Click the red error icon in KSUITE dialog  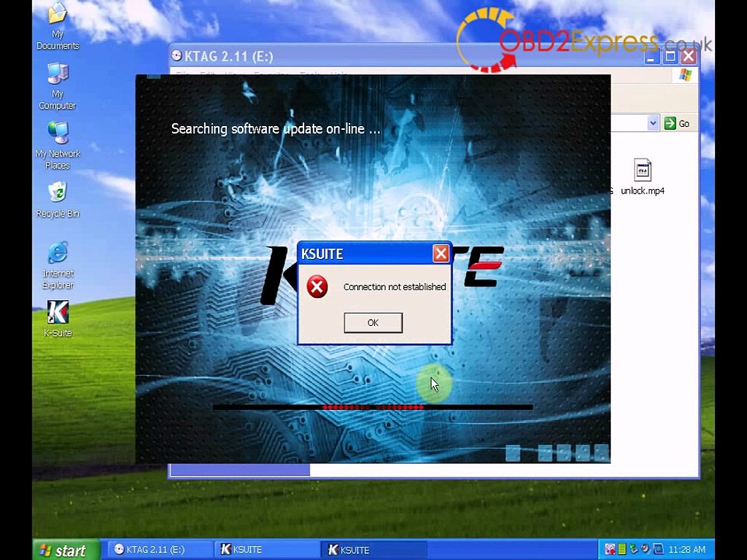(317, 287)
